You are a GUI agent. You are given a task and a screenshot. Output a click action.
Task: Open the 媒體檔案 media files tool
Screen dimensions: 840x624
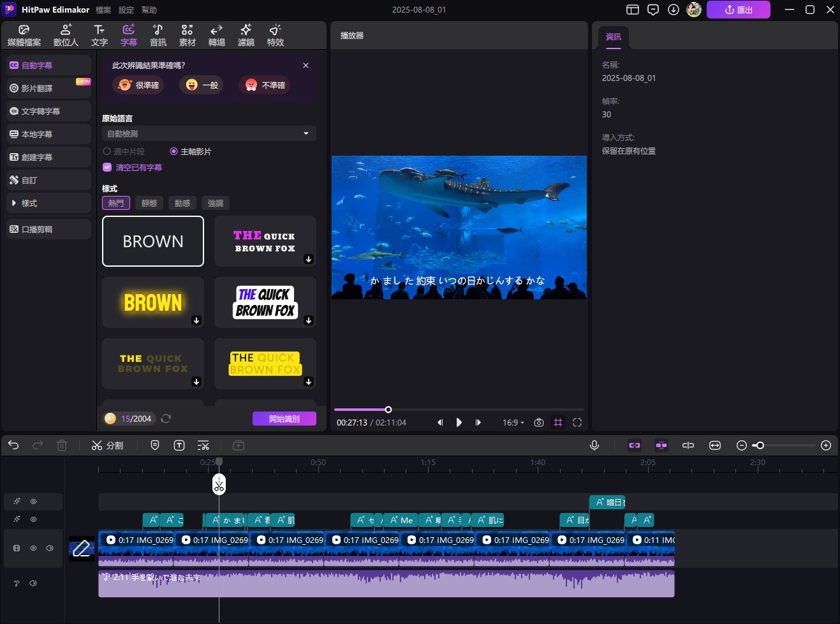click(24, 36)
